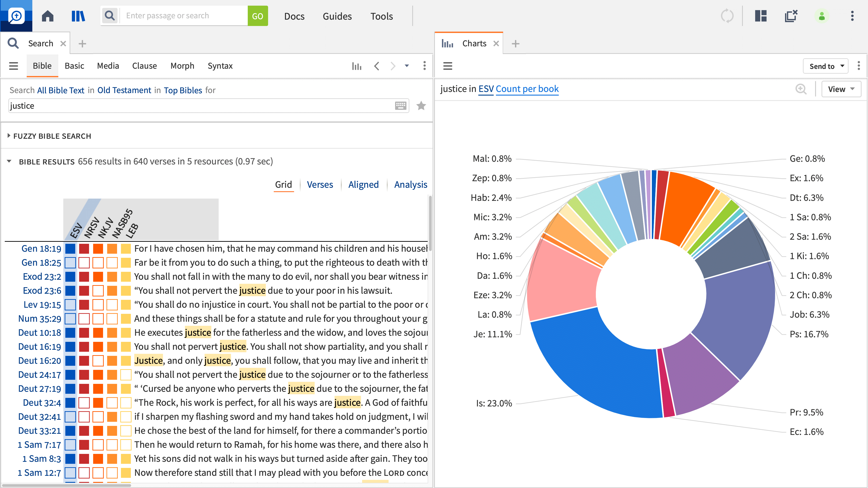
Task: Open the Library icon
Action: pyautogui.click(x=78, y=16)
